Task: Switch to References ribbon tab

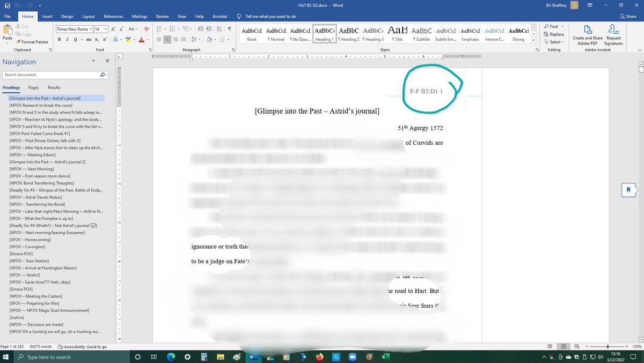Action: pyautogui.click(x=113, y=17)
